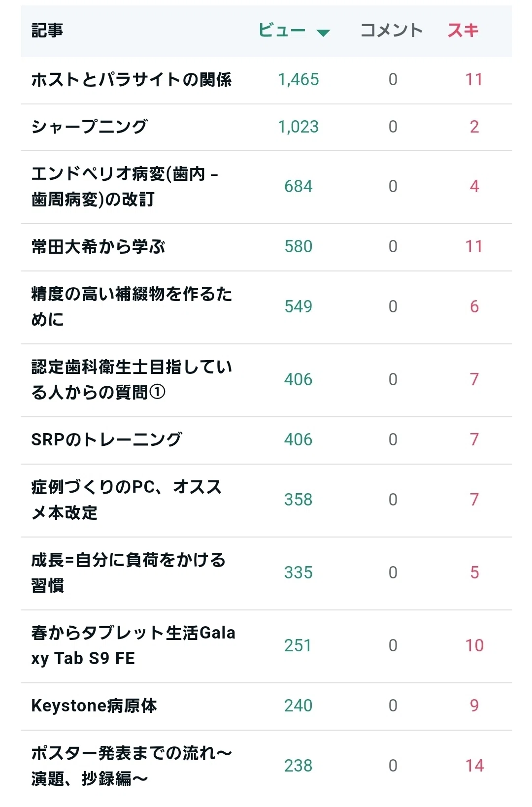Click the 1,465 view count
This screenshot has width=532, height=807.
(x=299, y=80)
